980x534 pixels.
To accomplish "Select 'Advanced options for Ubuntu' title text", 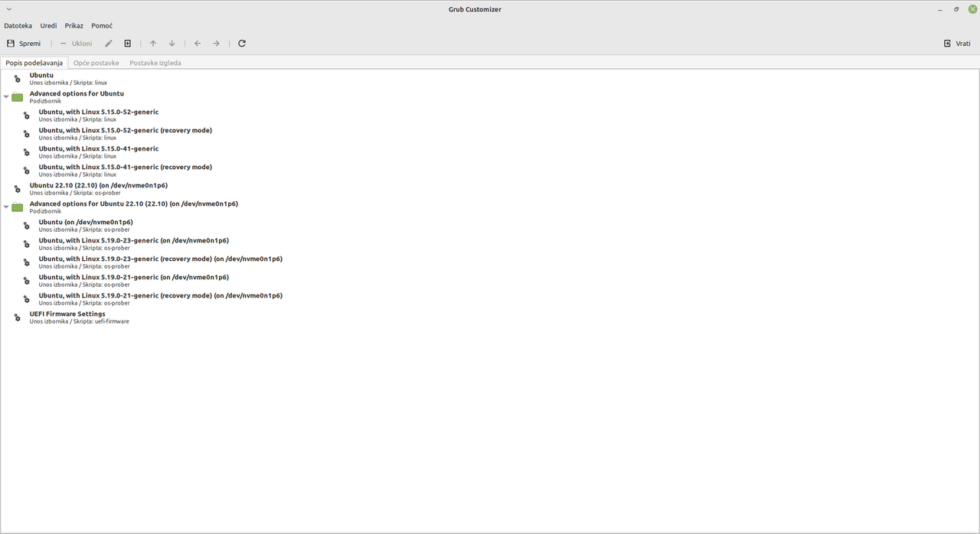I will pyautogui.click(x=77, y=93).
